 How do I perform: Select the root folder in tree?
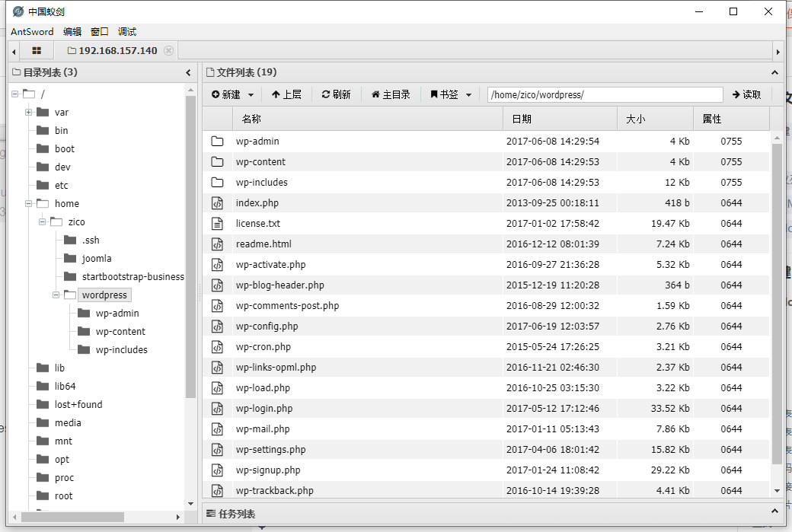pyautogui.click(x=63, y=495)
